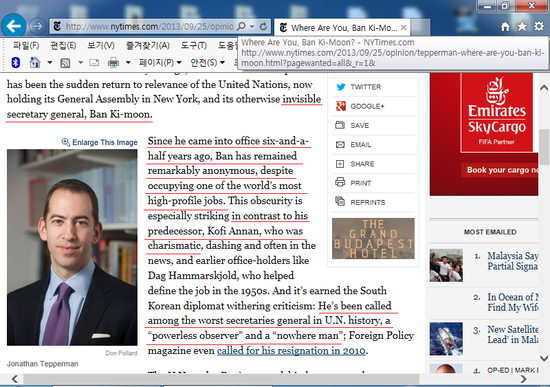550x387 pixels.
Task: Click the read mail icon
Action: pyautogui.click(x=94, y=62)
